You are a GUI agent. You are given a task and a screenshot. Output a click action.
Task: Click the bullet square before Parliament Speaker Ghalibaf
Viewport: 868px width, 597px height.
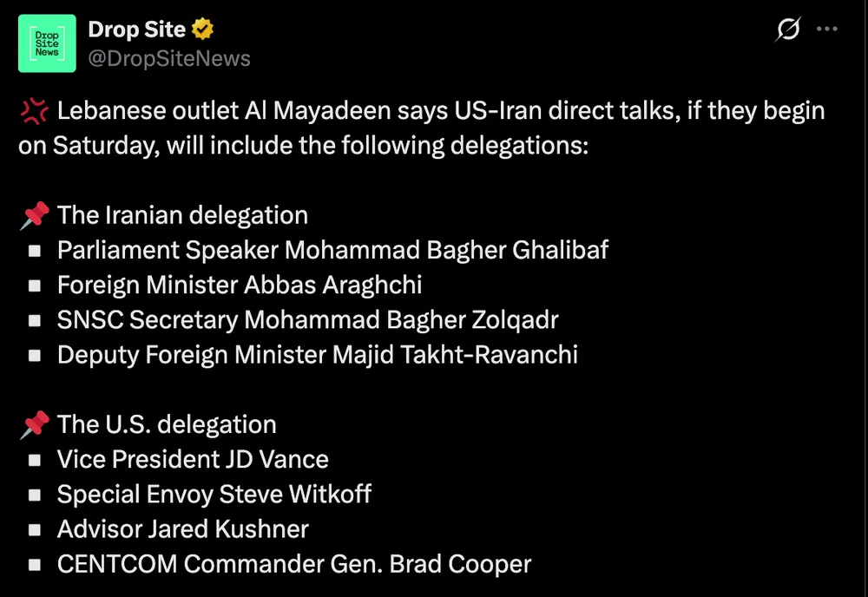[35, 251]
